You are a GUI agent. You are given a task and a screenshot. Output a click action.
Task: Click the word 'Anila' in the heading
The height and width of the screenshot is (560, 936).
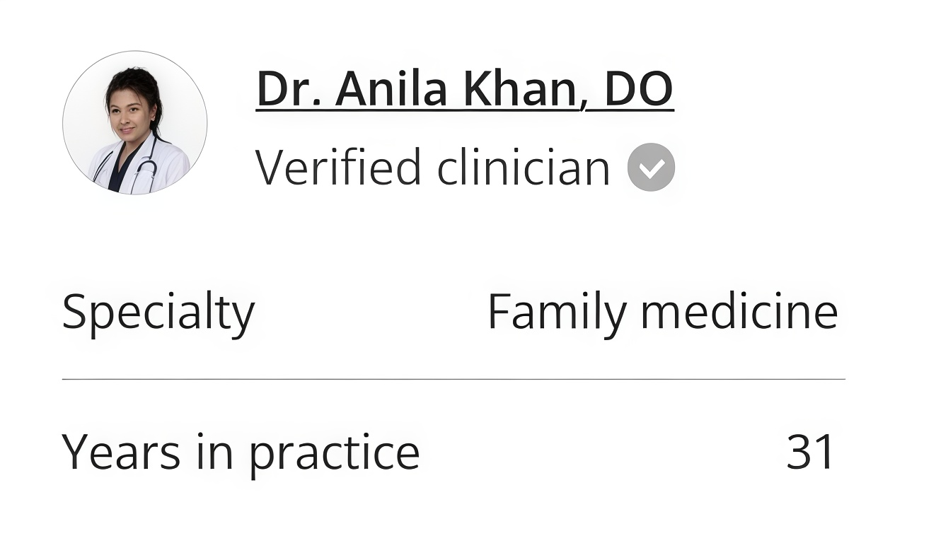click(x=392, y=89)
